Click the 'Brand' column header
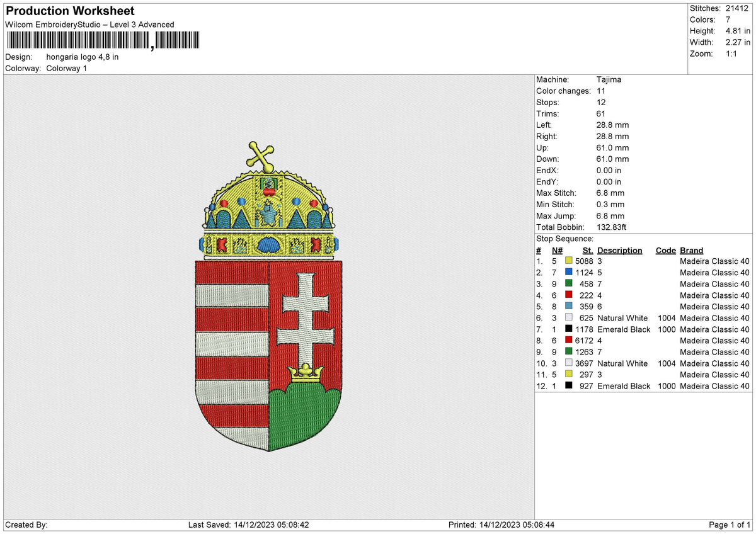756x534 pixels. [692, 250]
